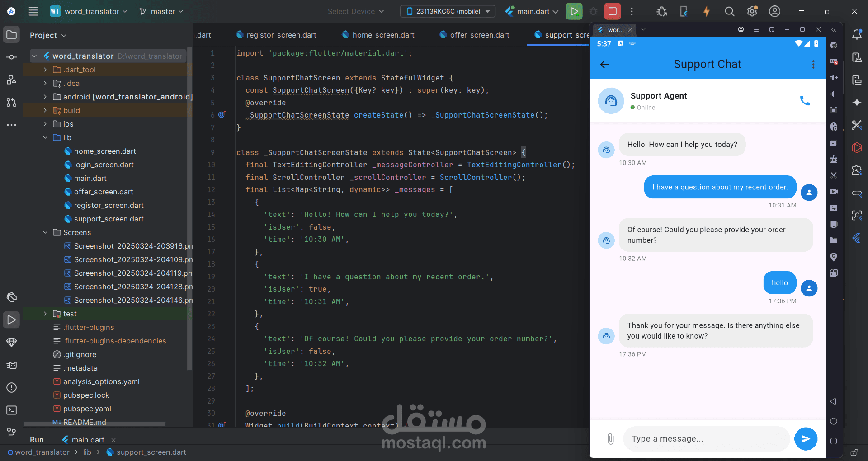Tap the attachment paperclip icon in chat

click(x=610, y=438)
